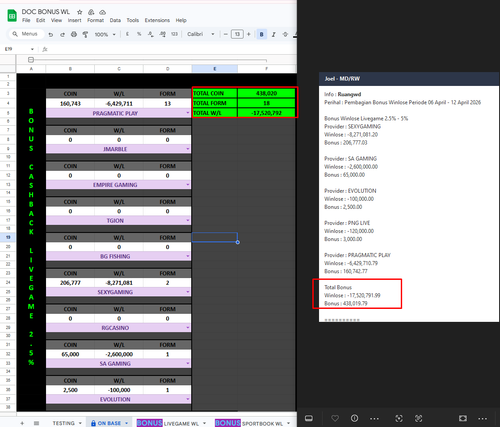
Task: Open the BG FISHING dropdown arrow
Action: tap(188, 256)
